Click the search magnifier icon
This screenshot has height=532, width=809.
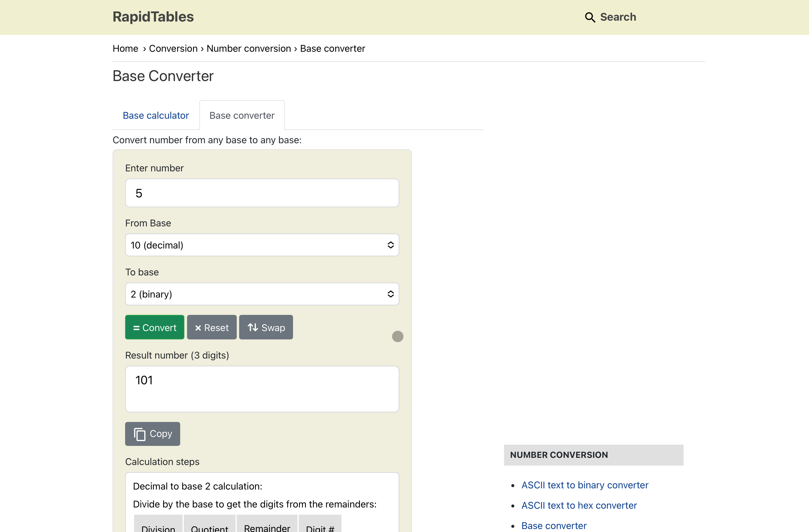coord(590,17)
